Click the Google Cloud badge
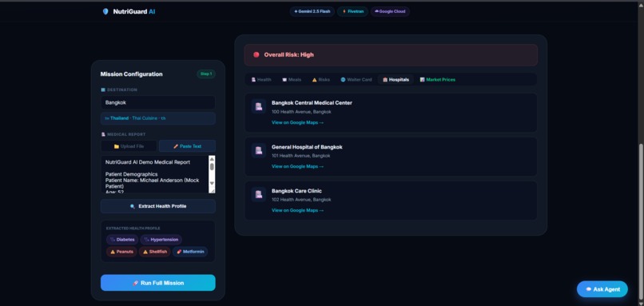The height and width of the screenshot is (306, 644). [390, 11]
